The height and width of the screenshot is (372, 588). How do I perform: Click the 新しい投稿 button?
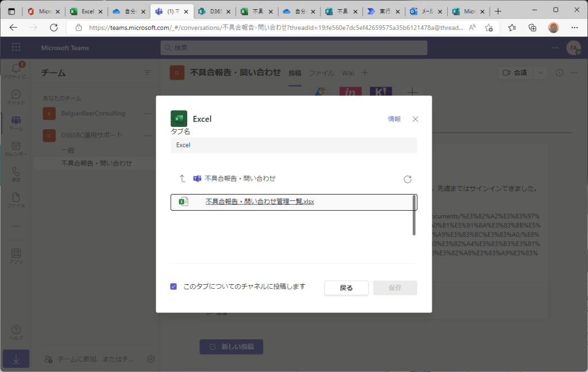(x=231, y=347)
